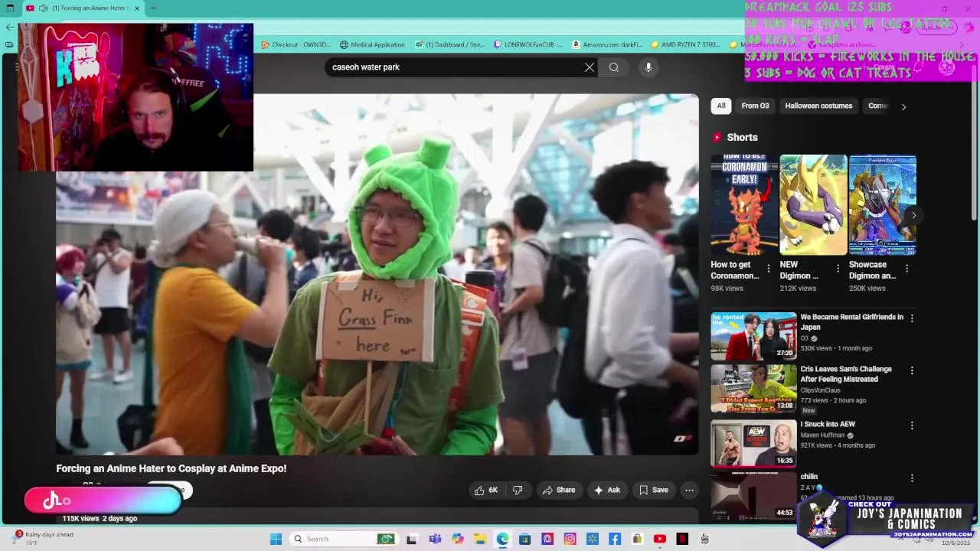Screen dimensions: 980x551
Task: Open the Rainy days ahead weather widget
Action: coord(44,538)
